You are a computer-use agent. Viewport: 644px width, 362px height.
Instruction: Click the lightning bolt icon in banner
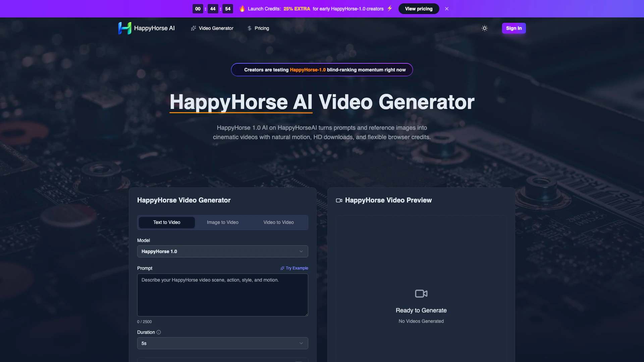click(390, 8)
